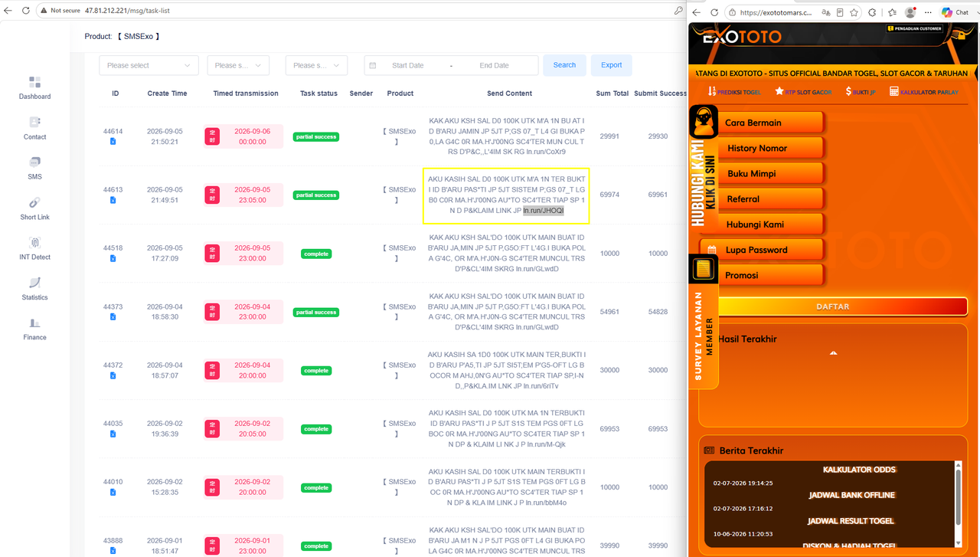
Task: Open the End Date picker field
Action: (494, 65)
